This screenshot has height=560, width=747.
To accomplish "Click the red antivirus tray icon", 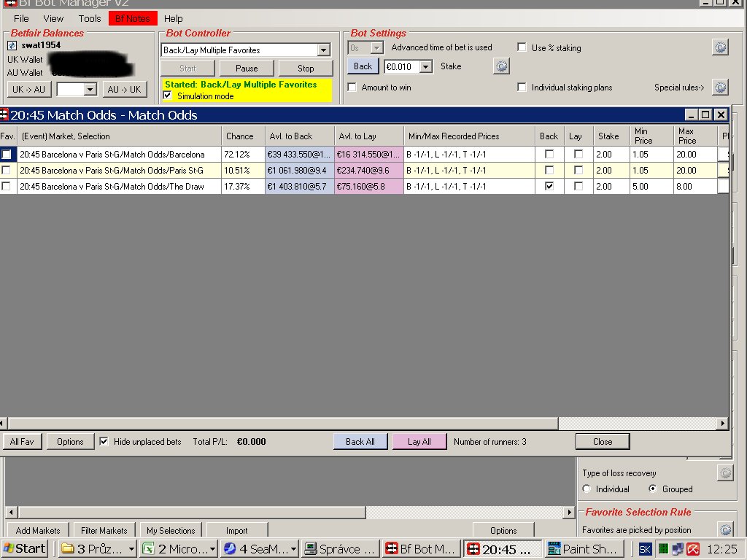I will 693,549.
